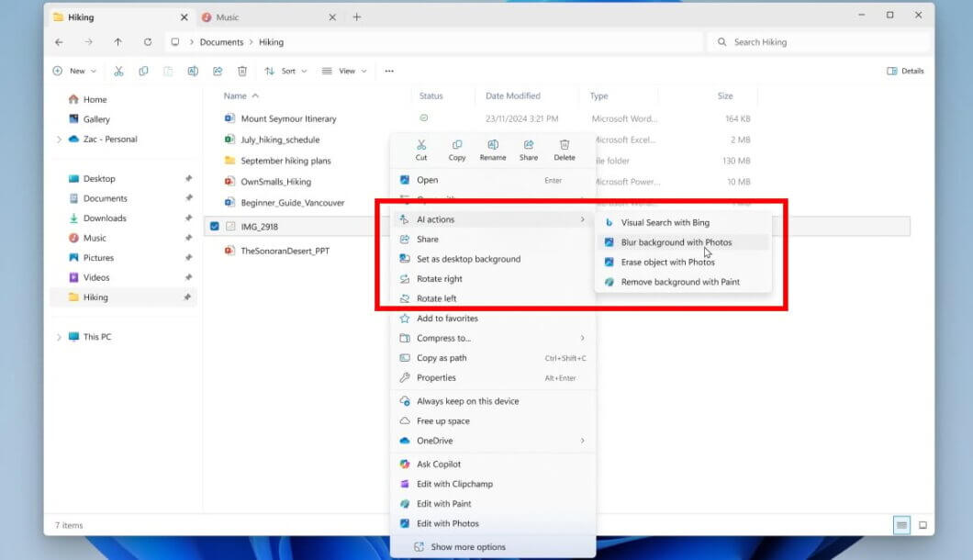Image resolution: width=973 pixels, height=560 pixels.
Task: Click the OneDrive cloud icon beside Zac - Personal
Action: click(x=74, y=139)
